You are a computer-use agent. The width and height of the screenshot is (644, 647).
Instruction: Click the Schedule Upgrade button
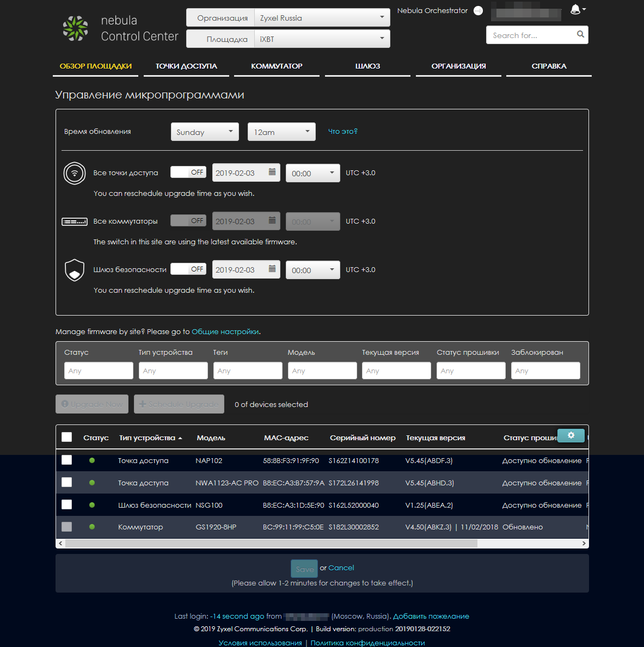(179, 404)
